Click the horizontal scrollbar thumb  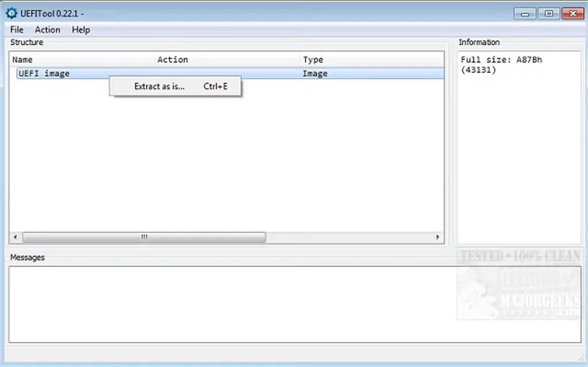[x=144, y=237]
